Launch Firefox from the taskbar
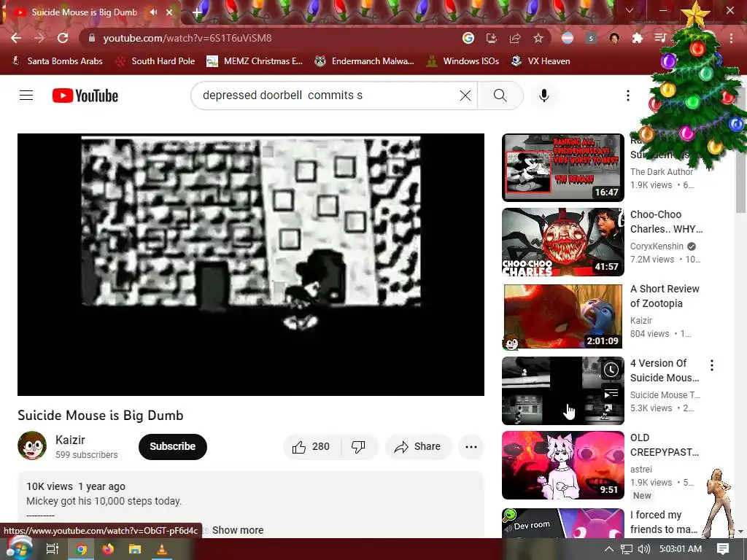 [x=108, y=549]
